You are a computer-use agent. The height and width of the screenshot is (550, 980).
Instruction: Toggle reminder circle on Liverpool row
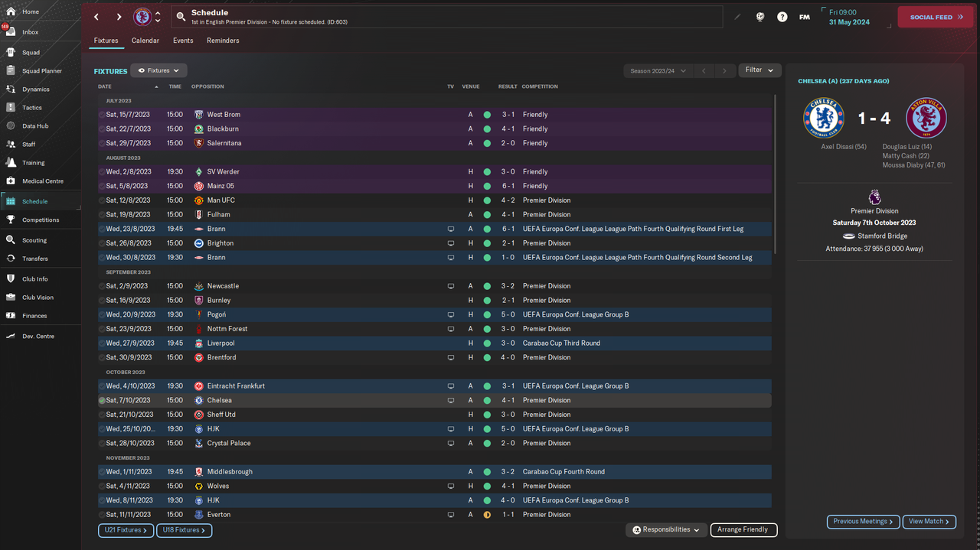point(102,343)
